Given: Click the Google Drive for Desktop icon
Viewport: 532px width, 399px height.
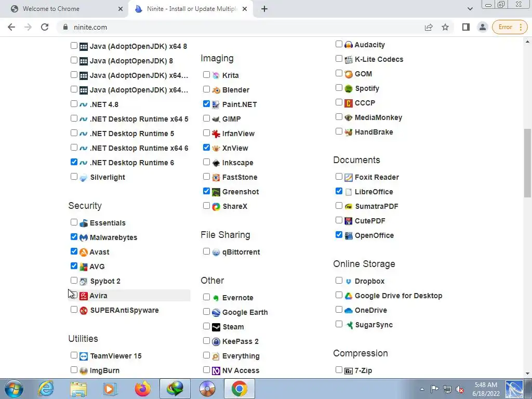Looking at the screenshot, I should point(349,296).
